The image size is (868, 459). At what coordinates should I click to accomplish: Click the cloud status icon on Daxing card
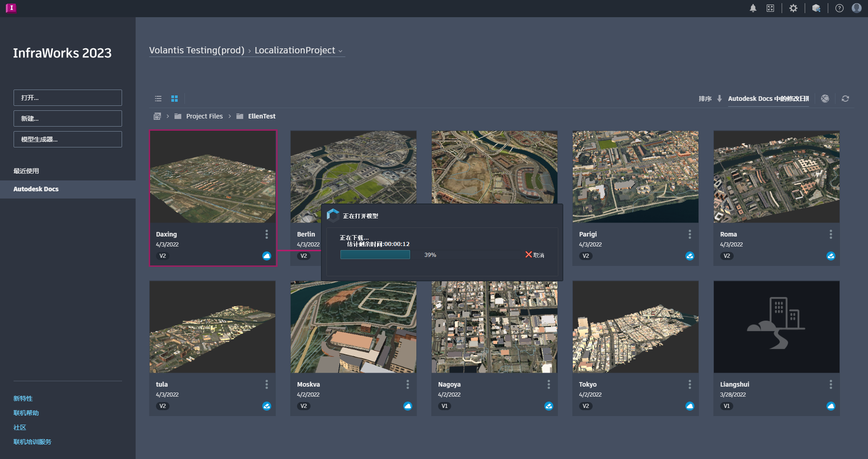pos(267,256)
